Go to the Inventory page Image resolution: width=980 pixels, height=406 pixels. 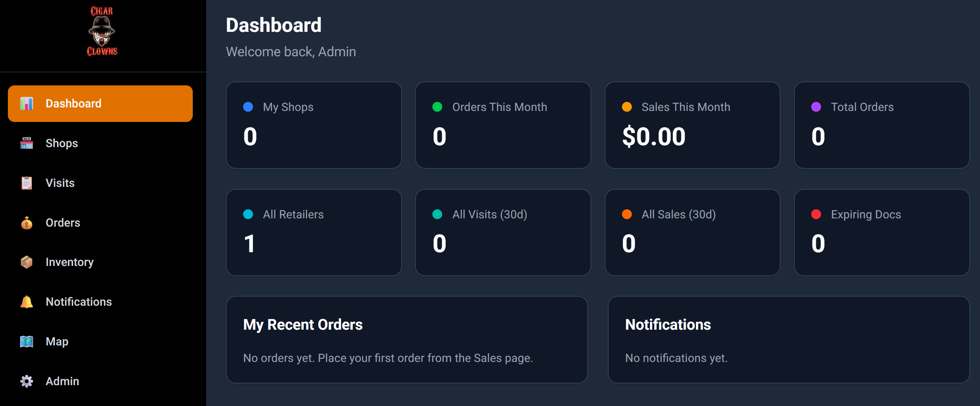point(70,262)
